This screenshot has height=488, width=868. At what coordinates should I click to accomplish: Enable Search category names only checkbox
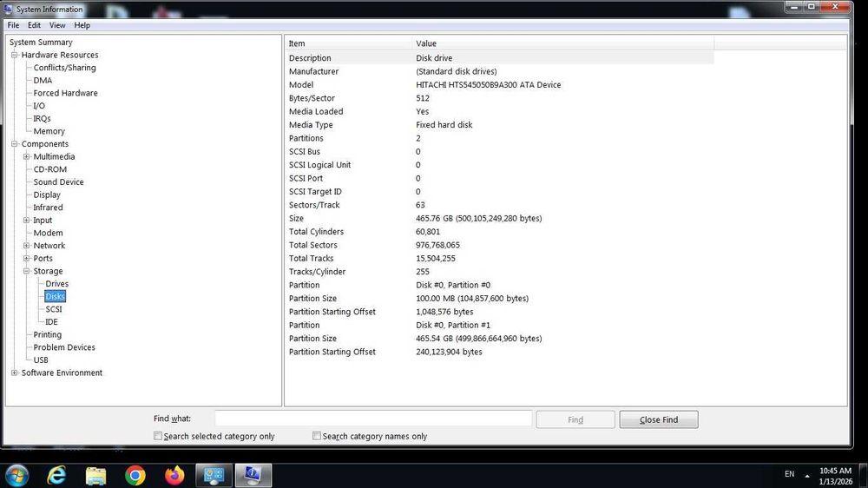pyautogui.click(x=317, y=436)
